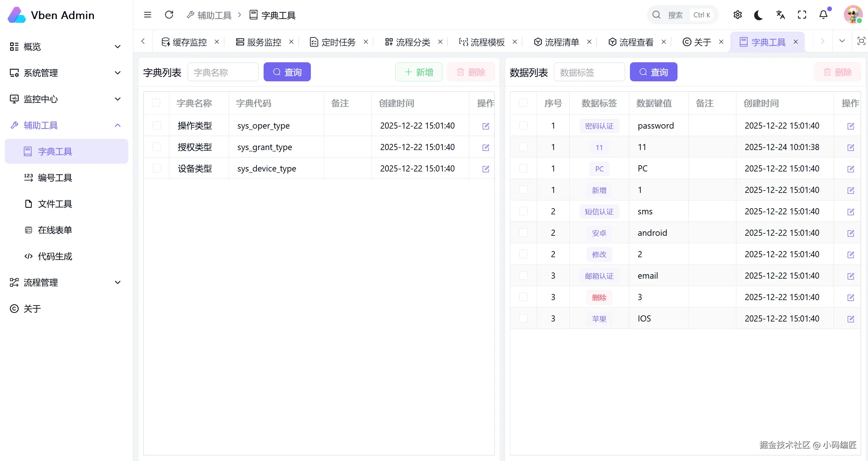Check the 操作类型 dictionary row checkbox

(157, 126)
